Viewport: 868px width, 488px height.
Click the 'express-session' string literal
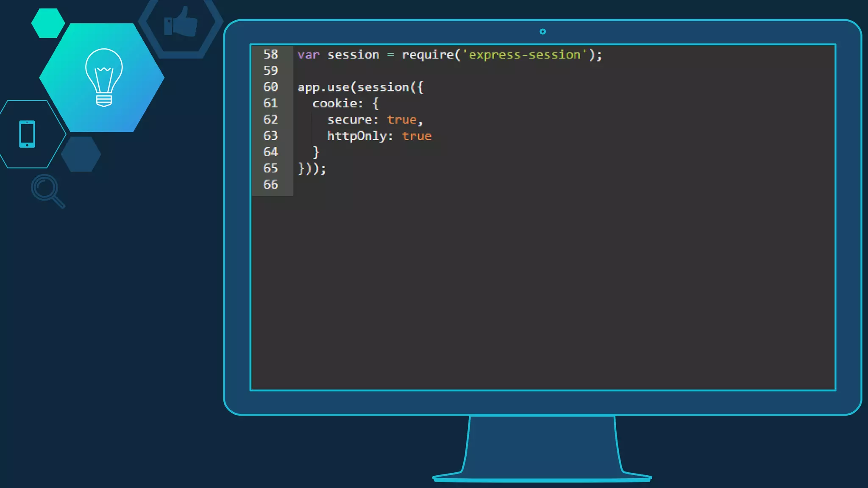click(x=524, y=55)
